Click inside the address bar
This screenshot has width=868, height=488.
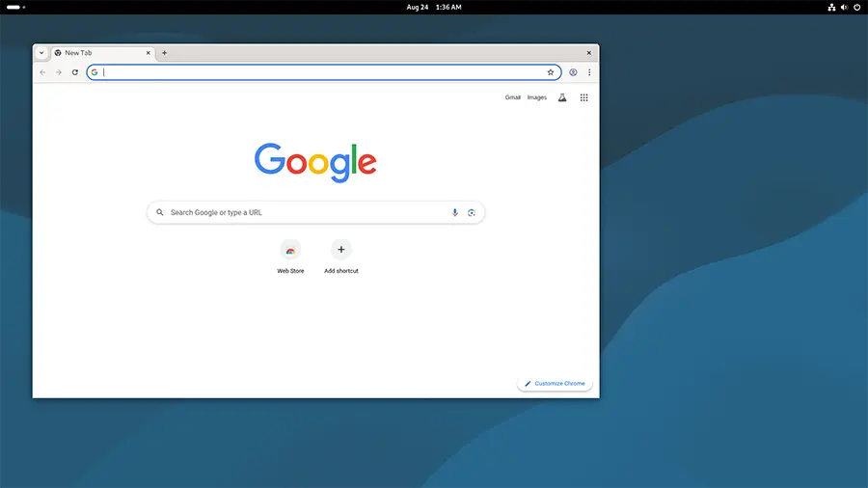coord(324,72)
